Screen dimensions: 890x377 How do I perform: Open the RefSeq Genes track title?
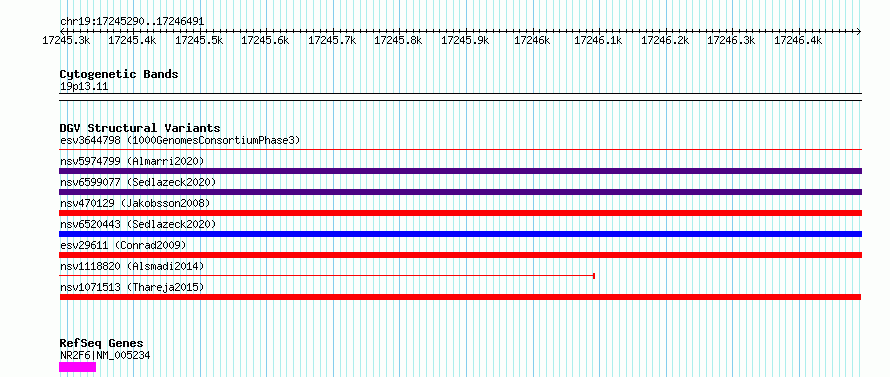tap(101, 344)
